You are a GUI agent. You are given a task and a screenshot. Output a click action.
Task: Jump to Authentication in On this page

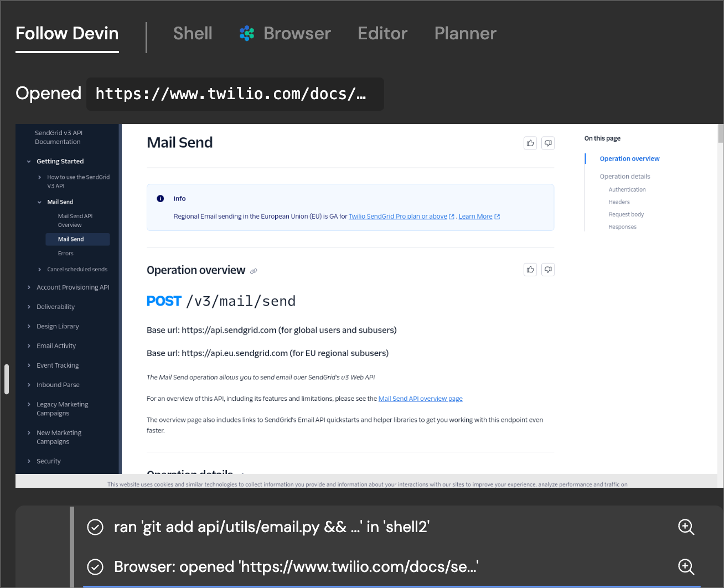(x=627, y=190)
